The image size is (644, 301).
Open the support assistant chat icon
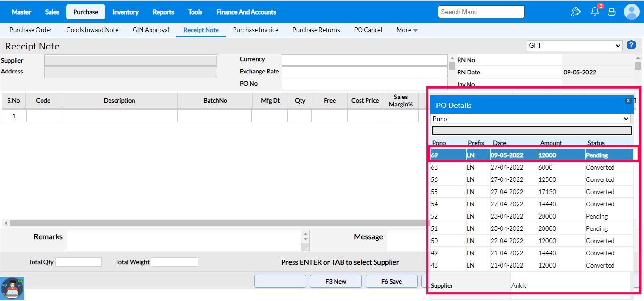pos(12,288)
